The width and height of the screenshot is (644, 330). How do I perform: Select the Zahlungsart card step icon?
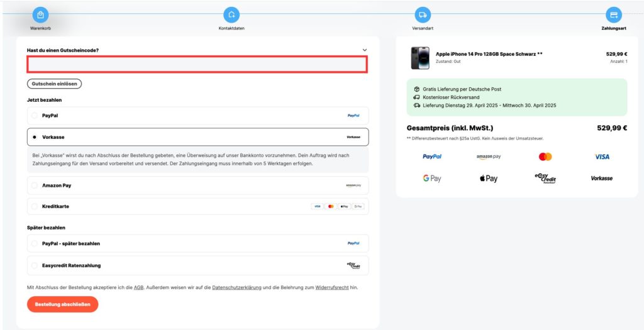614,15
